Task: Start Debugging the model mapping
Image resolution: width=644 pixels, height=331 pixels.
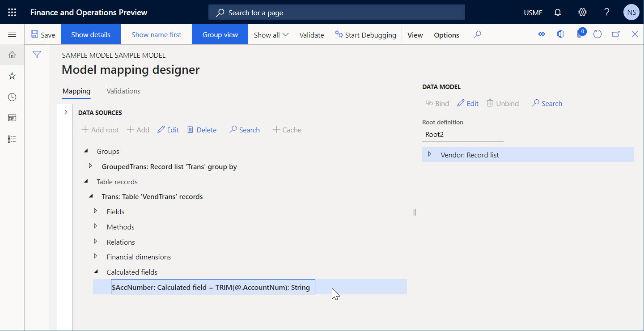Action: point(365,34)
